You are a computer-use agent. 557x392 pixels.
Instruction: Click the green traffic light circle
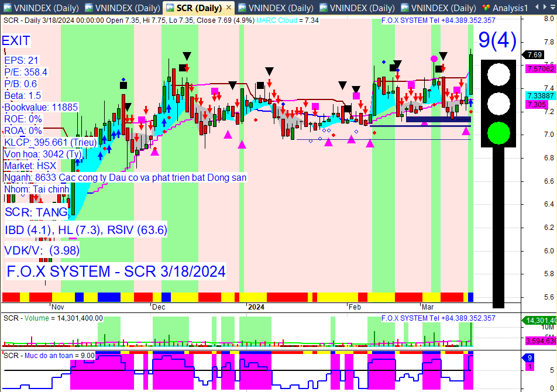(498, 133)
